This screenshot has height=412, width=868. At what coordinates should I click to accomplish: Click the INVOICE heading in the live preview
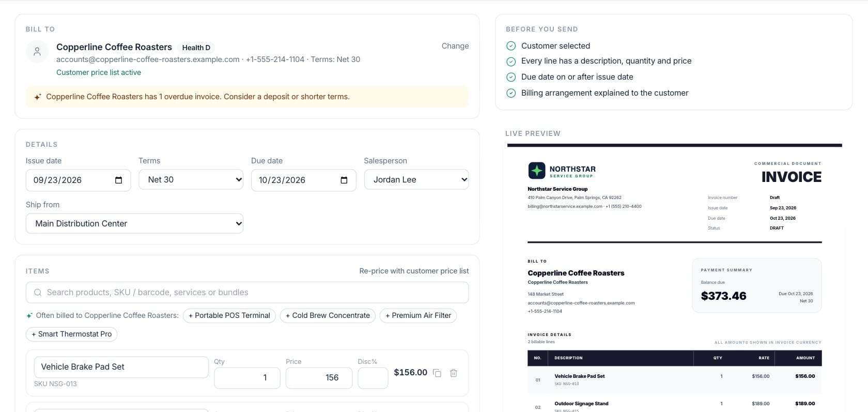(x=791, y=177)
